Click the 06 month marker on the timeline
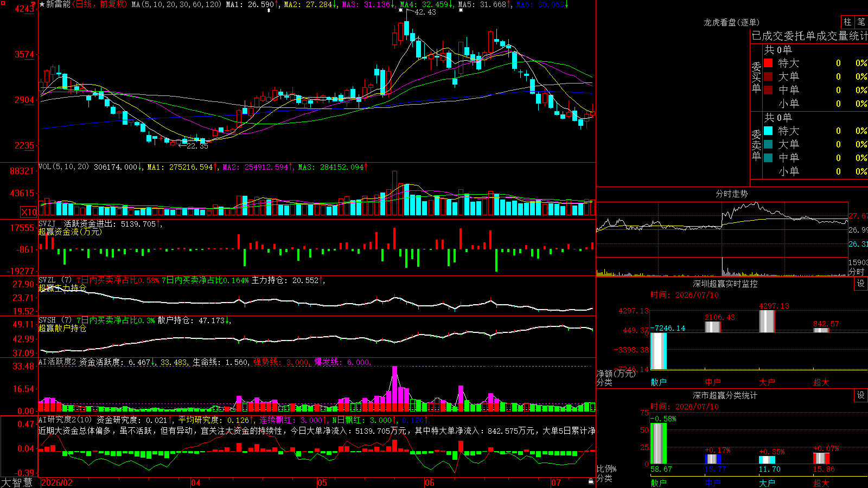Viewport: 868px width, 488px height. pos(430,483)
